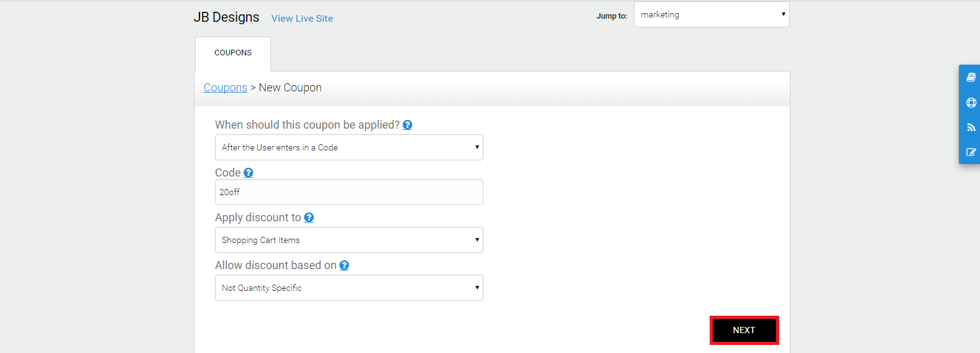
Task: Open the 'After the User enters in a Code' dropdown
Action: pyautogui.click(x=349, y=147)
